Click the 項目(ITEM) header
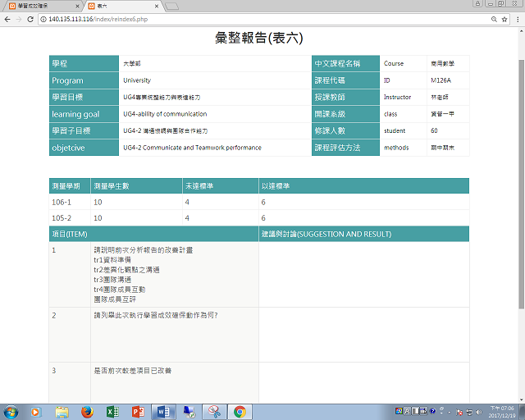Screen dimensions: 525x420 (x=153, y=234)
